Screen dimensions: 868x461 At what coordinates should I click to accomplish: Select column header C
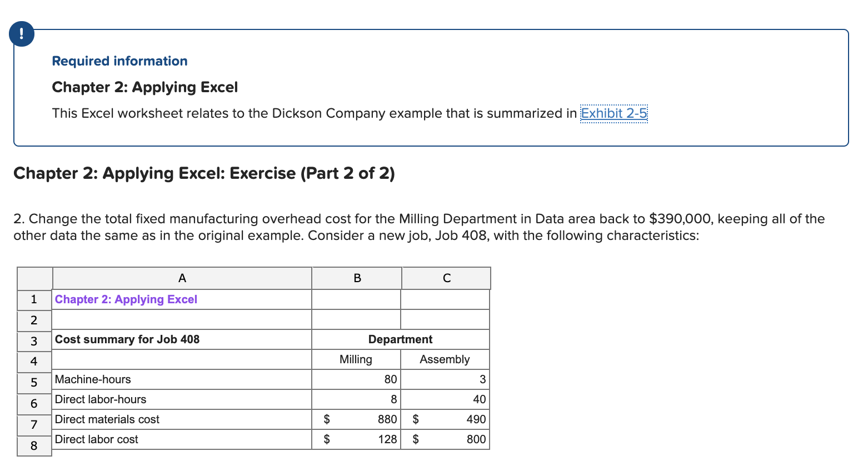(446, 278)
